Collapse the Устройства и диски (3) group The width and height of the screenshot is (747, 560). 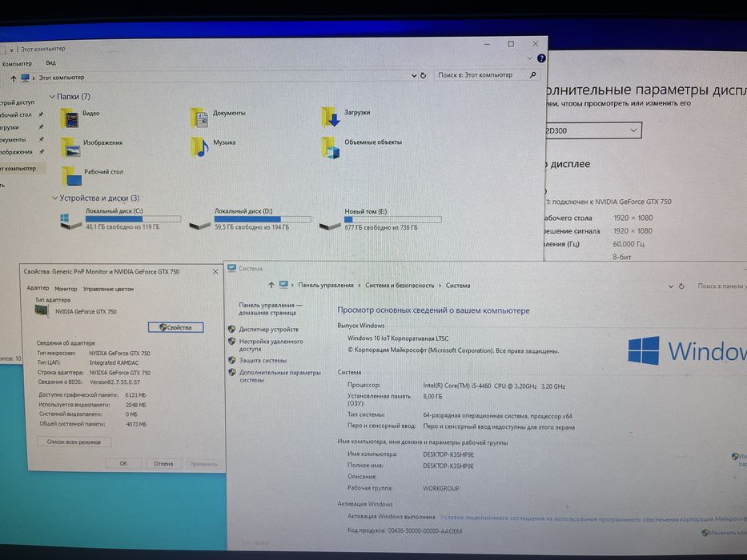54,198
